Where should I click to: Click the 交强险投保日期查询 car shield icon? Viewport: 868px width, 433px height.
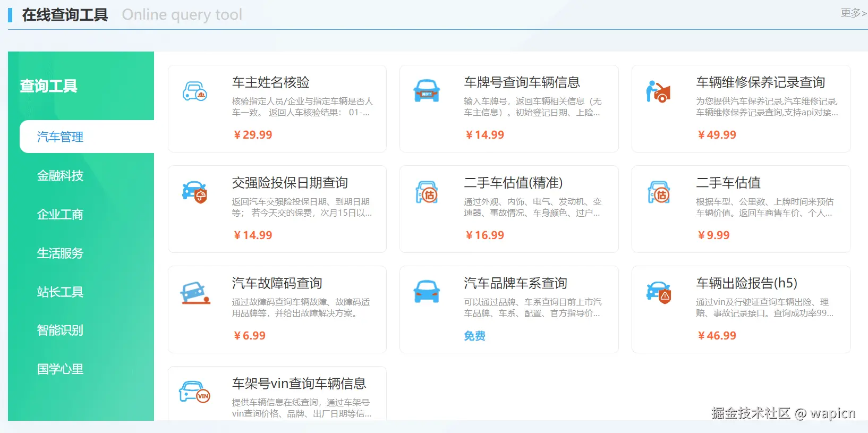click(195, 192)
